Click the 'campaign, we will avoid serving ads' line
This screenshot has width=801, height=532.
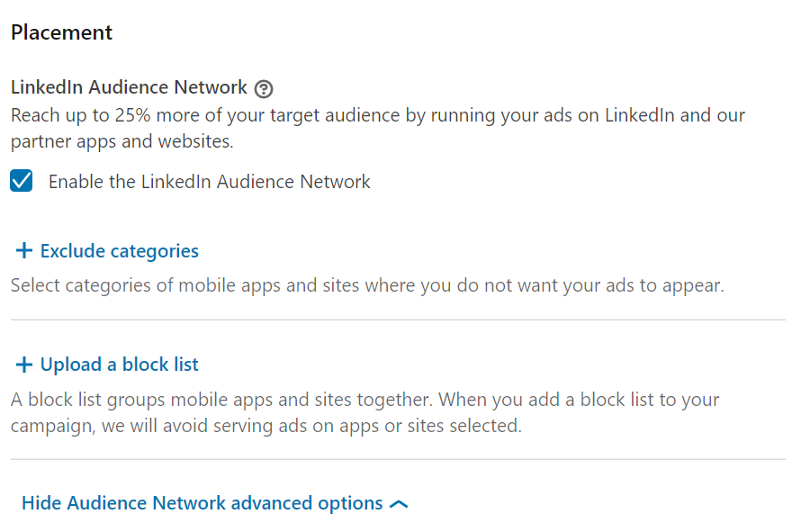[x=266, y=426]
